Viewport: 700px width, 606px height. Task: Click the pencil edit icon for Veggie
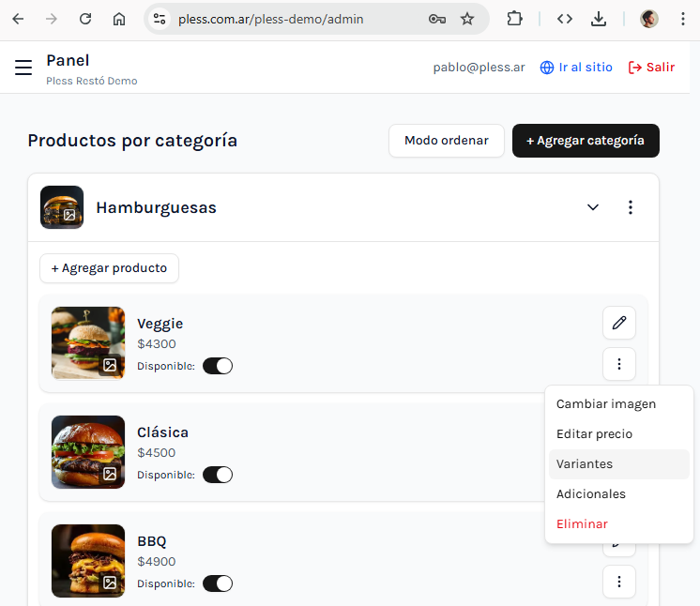[x=618, y=323]
